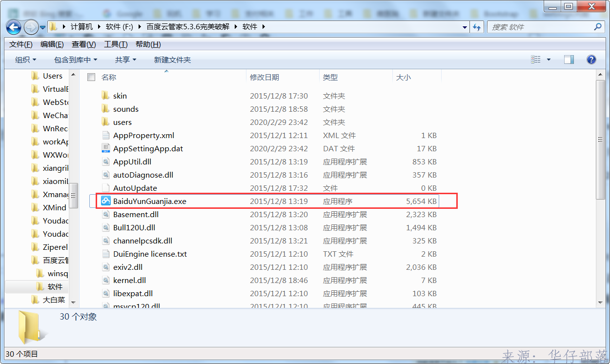Screen dimensions: 610x364
Task: Click the XML 文件 type cell
Action: [x=339, y=135]
